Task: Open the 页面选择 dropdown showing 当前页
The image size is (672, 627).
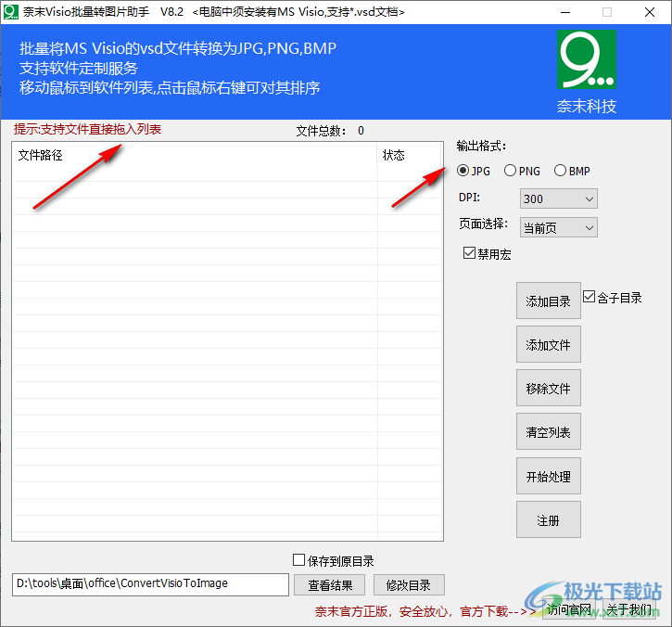Action: (558, 227)
